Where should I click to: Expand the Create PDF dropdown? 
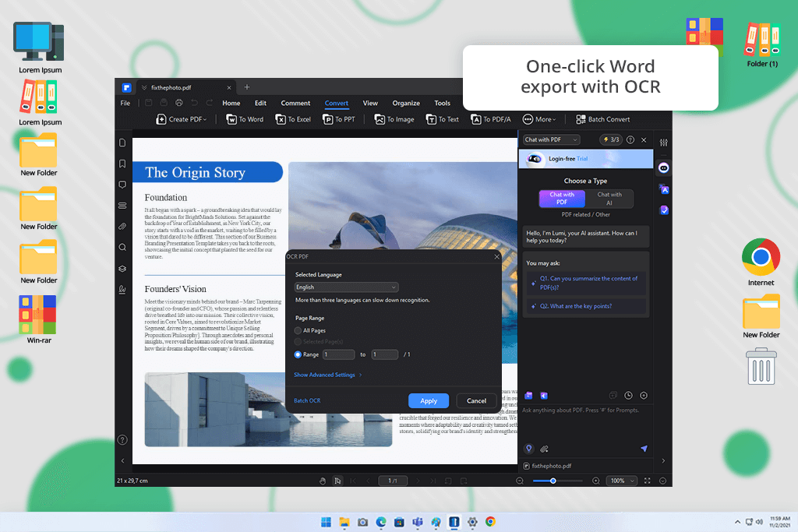coord(182,119)
